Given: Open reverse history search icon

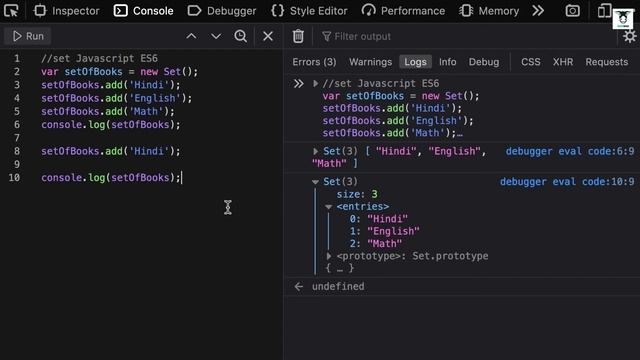Looking at the screenshot, I should 240,36.
